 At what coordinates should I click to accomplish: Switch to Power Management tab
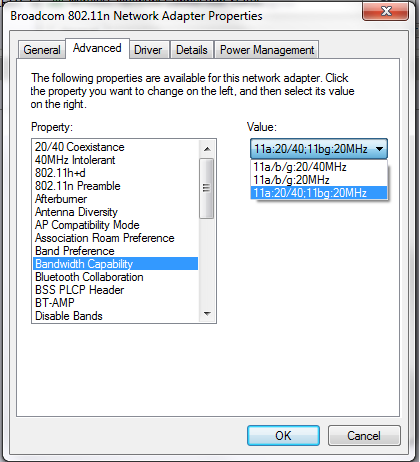[x=267, y=50]
